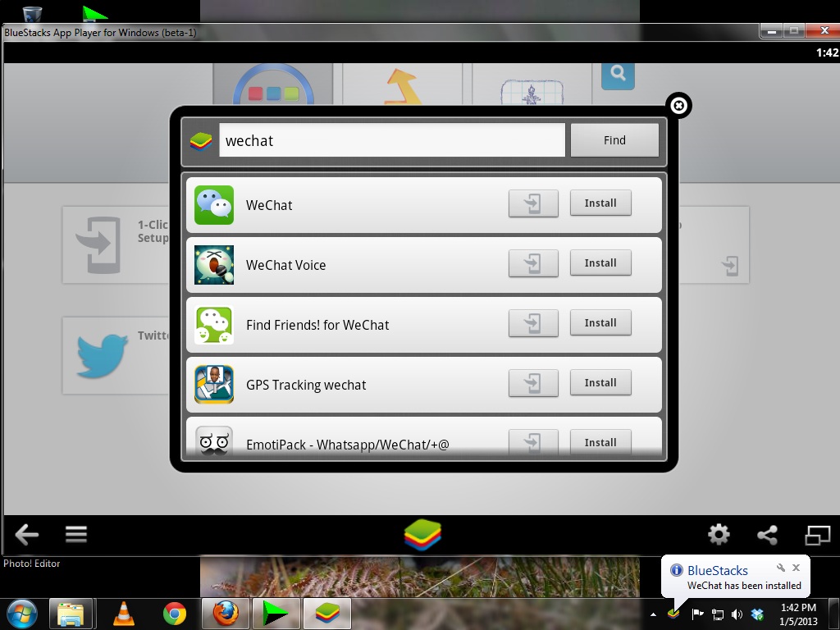This screenshot has height=630, width=840.
Task: Open the doodle grid app tile
Action: 532,84
